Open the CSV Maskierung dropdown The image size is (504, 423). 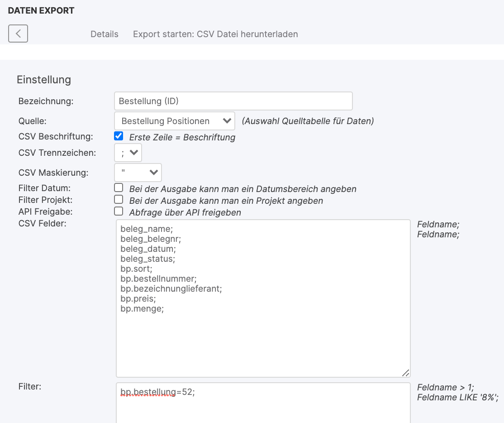138,172
